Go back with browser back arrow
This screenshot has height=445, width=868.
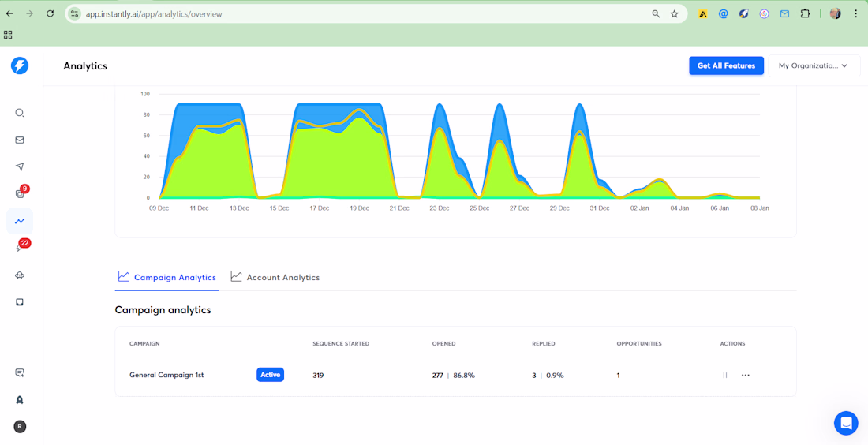[9, 14]
